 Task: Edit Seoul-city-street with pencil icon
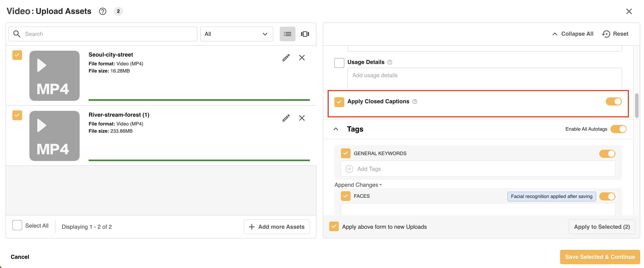click(286, 58)
